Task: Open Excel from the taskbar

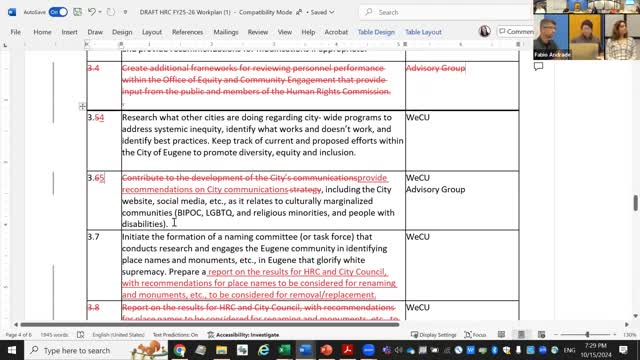Action: [x=284, y=350]
